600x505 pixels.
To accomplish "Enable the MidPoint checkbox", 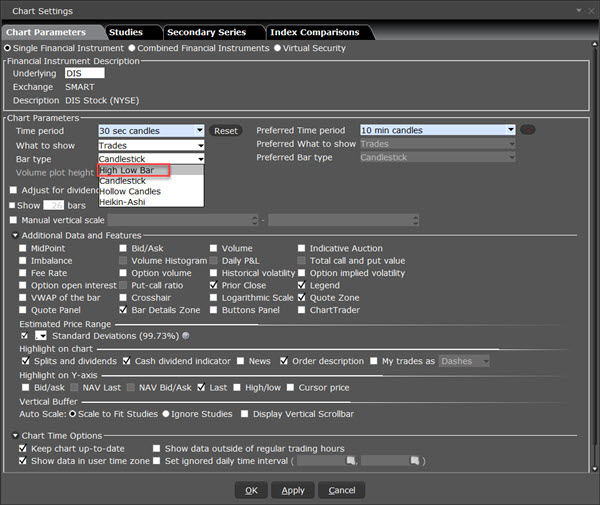I will click(x=23, y=248).
